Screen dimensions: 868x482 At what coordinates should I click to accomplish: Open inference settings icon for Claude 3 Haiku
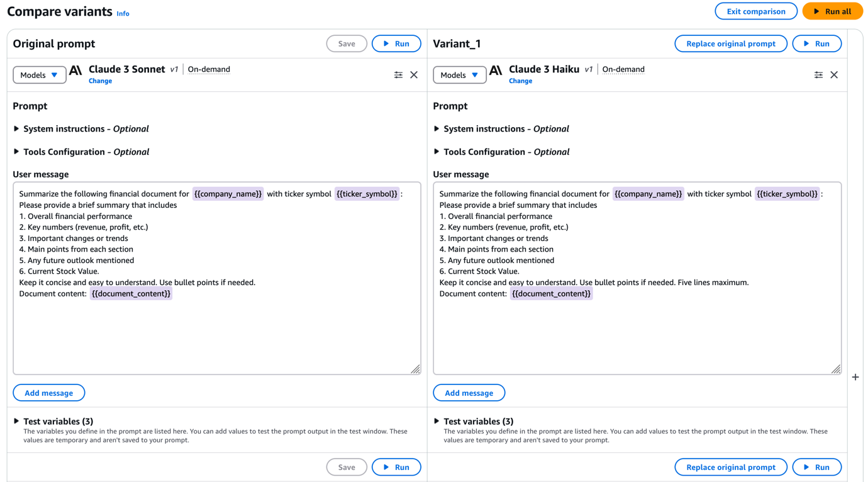point(818,75)
